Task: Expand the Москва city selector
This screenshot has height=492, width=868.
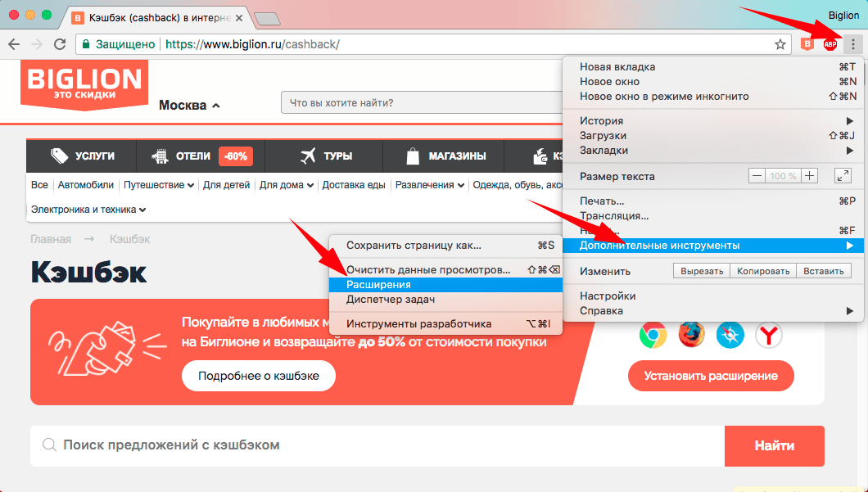Action: tap(189, 105)
